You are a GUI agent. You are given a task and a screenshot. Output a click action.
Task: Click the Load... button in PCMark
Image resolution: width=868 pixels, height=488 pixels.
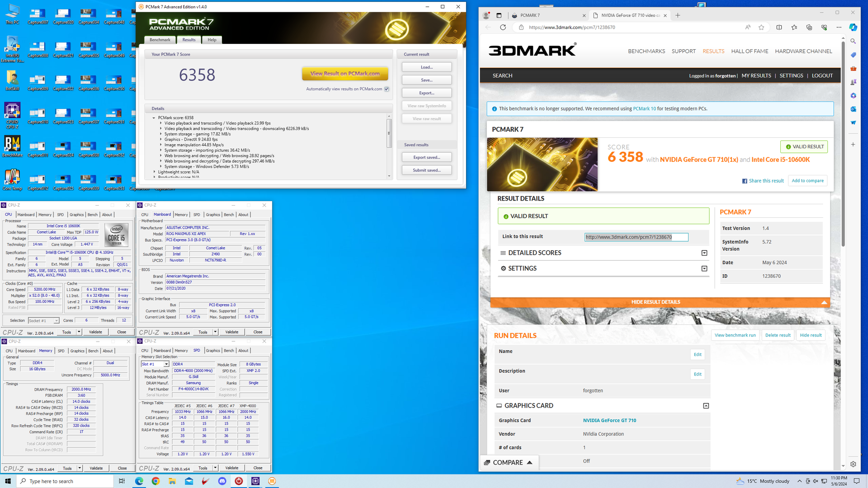tap(427, 67)
